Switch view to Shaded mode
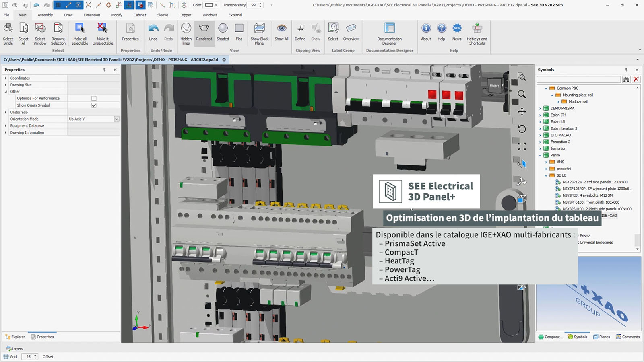 click(x=223, y=32)
